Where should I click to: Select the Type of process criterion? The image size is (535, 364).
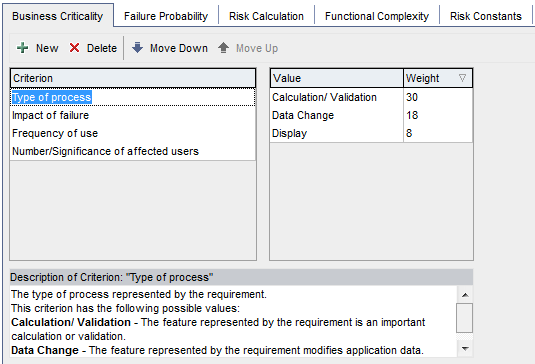(x=133, y=97)
